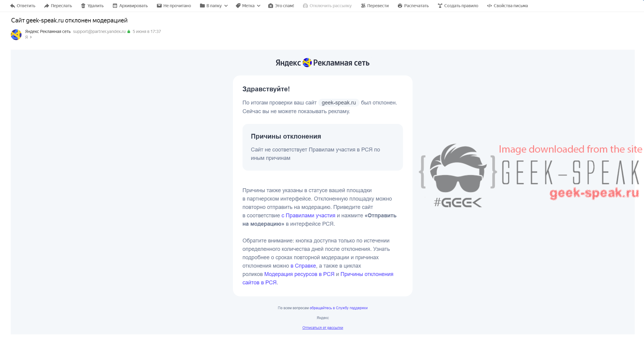Click the Label tag icon
The width and height of the screenshot is (644, 355).
tap(238, 6)
